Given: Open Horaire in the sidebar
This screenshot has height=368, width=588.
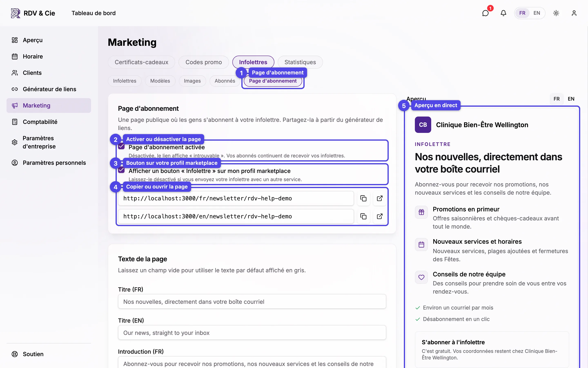Looking at the screenshot, I should pos(49,56).
